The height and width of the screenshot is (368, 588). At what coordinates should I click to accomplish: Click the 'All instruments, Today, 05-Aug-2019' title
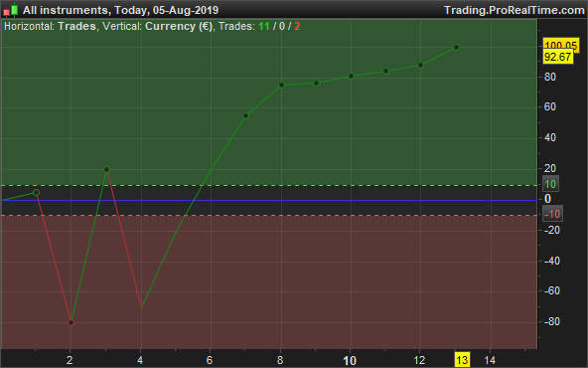(120, 10)
